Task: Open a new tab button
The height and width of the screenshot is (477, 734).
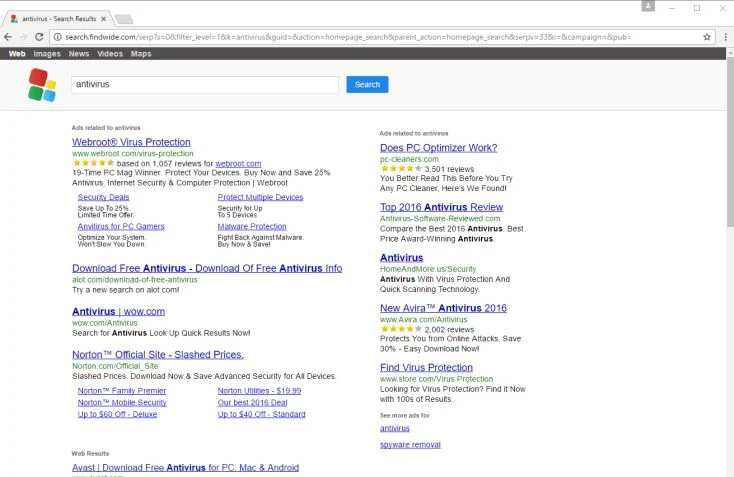Action: (124, 19)
